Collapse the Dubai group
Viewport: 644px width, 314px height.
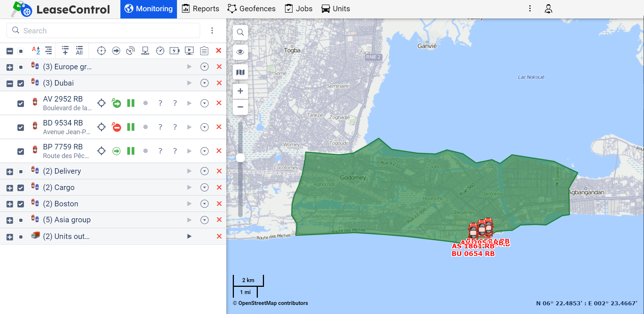coord(10,83)
